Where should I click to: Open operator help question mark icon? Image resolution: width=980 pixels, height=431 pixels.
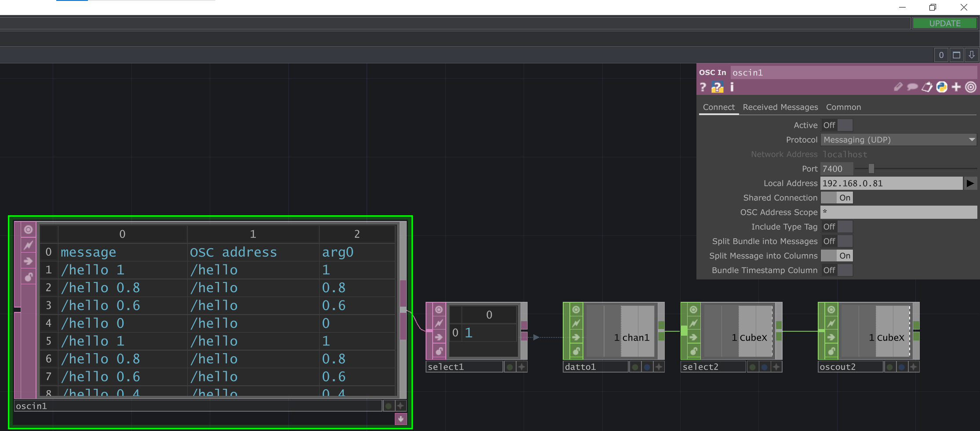(703, 87)
